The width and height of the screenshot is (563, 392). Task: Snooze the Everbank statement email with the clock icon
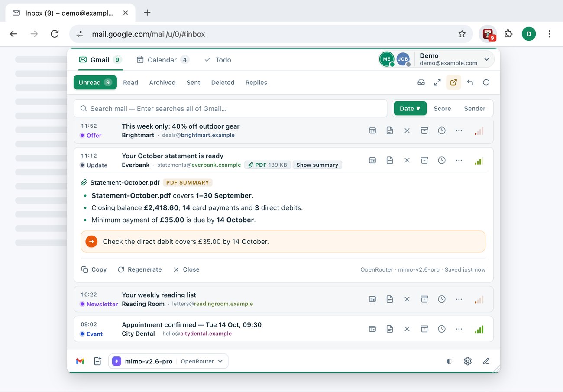click(x=442, y=160)
